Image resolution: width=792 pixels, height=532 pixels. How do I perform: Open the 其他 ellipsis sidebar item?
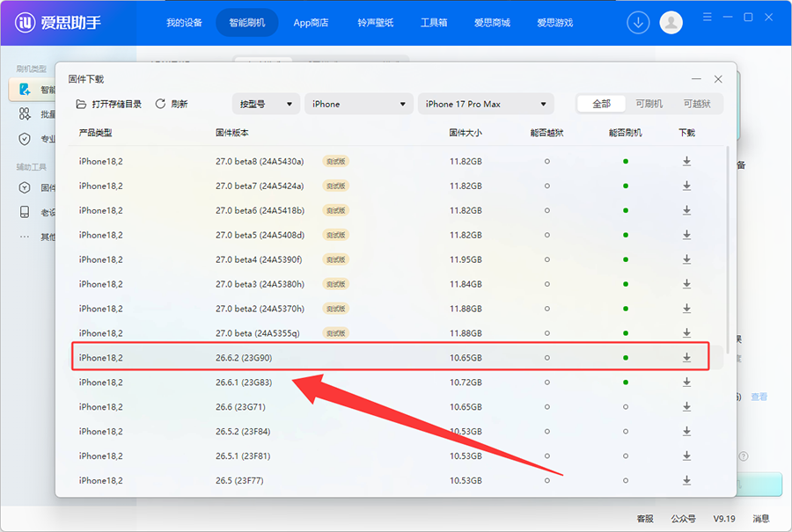[37, 237]
